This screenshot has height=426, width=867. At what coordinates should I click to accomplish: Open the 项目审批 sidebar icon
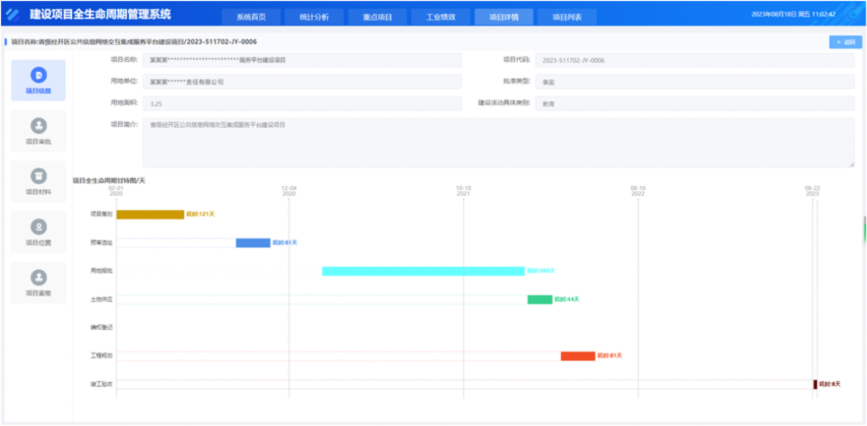tap(38, 130)
